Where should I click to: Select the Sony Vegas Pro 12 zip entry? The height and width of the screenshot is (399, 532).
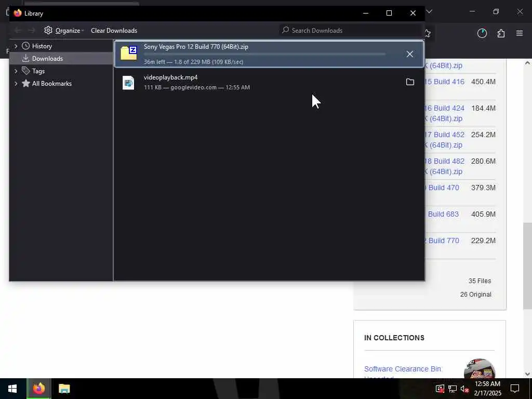tap(269, 54)
